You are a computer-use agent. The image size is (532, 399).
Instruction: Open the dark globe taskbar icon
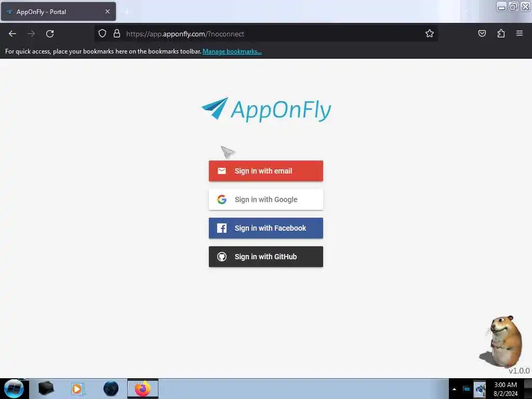[x=111, y=389]
